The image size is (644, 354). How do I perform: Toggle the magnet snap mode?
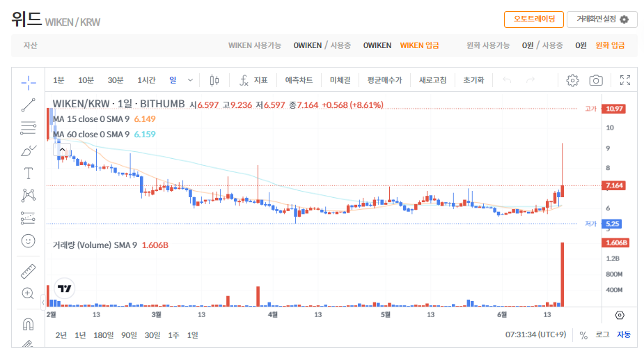pos(29,325)
